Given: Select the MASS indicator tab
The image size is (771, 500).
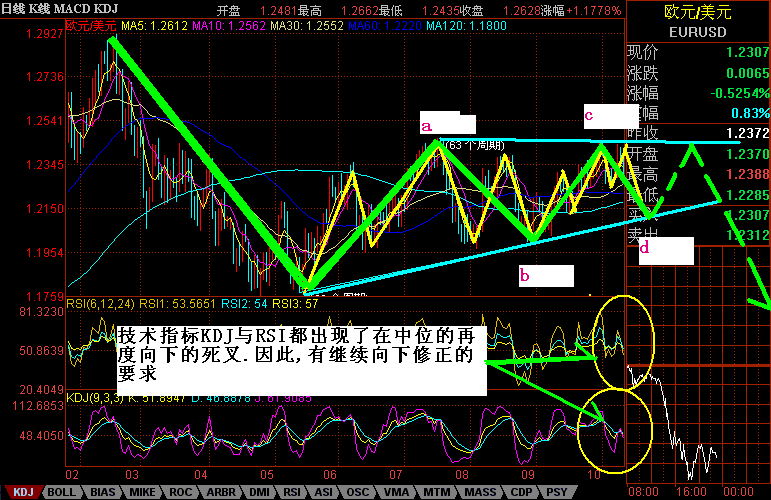Looking at the screenshot, I should pyautogui.click(x=475, y=492).
